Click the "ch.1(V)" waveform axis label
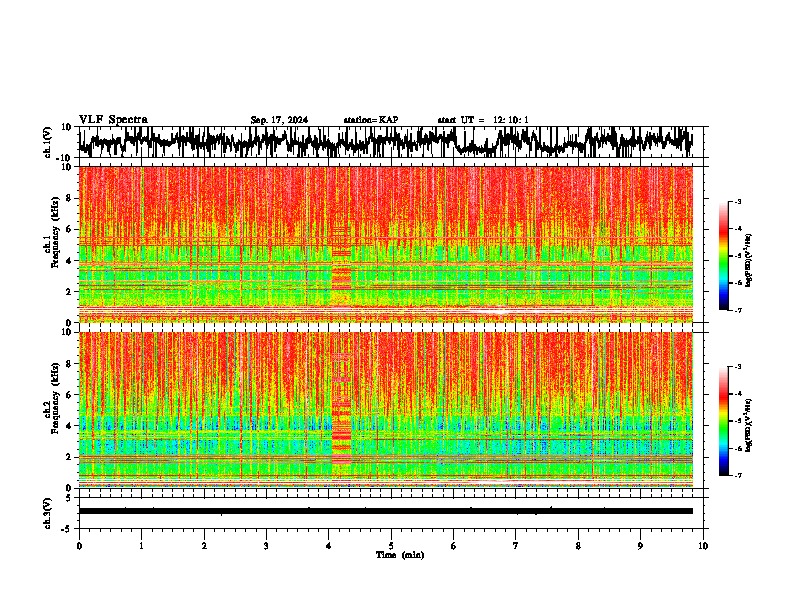This screenshot has height=612, width=792. [48, 142]
